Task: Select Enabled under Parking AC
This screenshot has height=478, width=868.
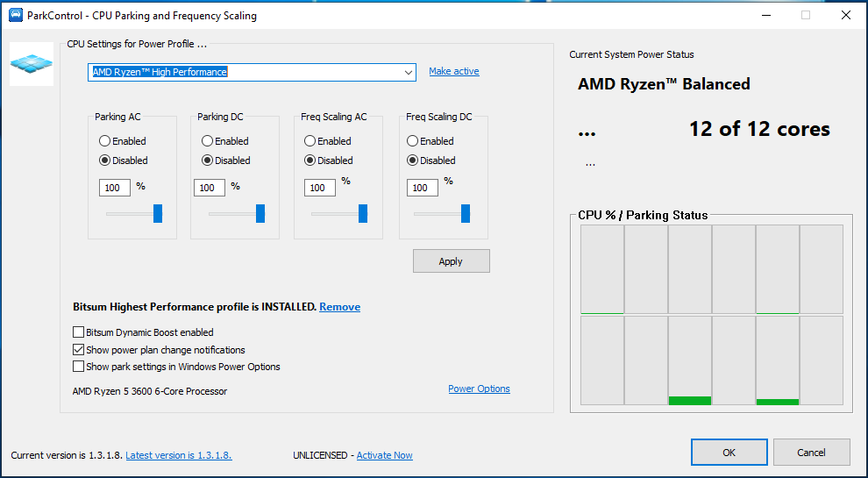Action: click(105, 141)
